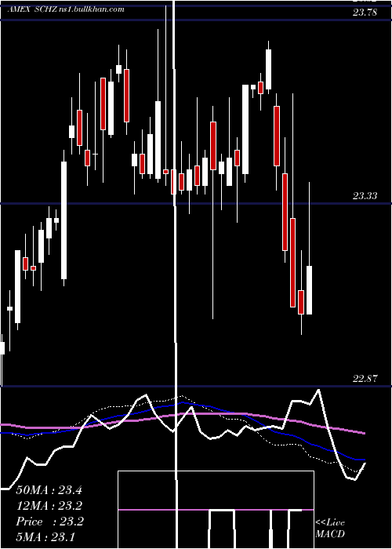Click the 23.78 price level label
Image resolution: width=392 pixels, height=549 pixels.
coord(365,13)
